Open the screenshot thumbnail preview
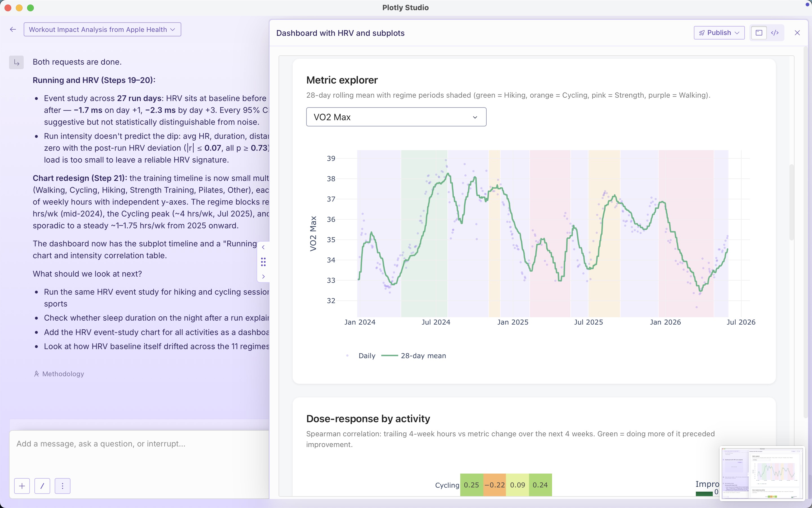This screenshot has height=508, width=812. (762, 473)
